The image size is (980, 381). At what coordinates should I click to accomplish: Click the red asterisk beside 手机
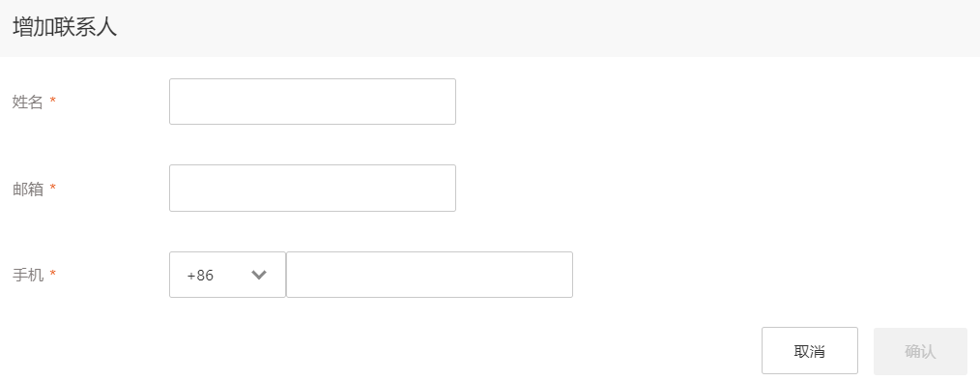(52, 274)
